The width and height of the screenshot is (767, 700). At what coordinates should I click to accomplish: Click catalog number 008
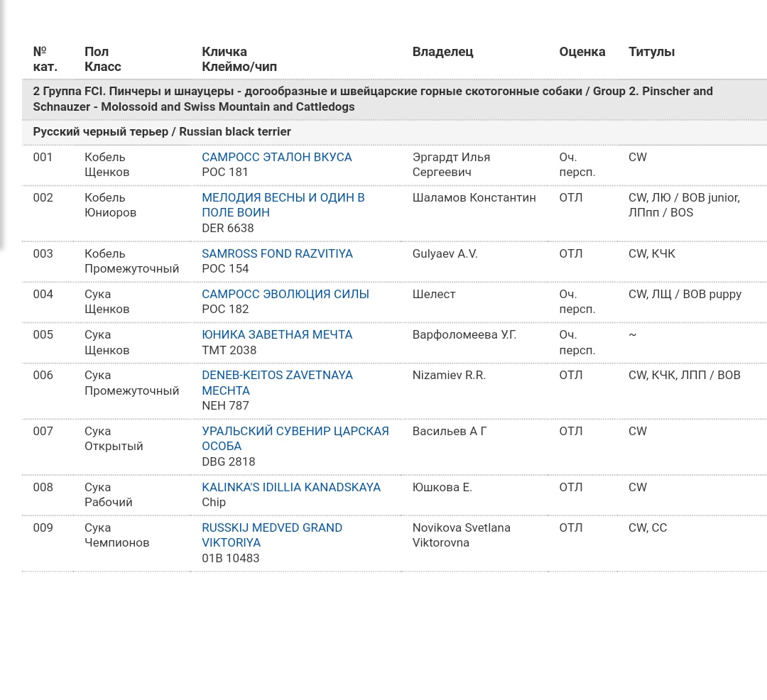click(43, 487)
